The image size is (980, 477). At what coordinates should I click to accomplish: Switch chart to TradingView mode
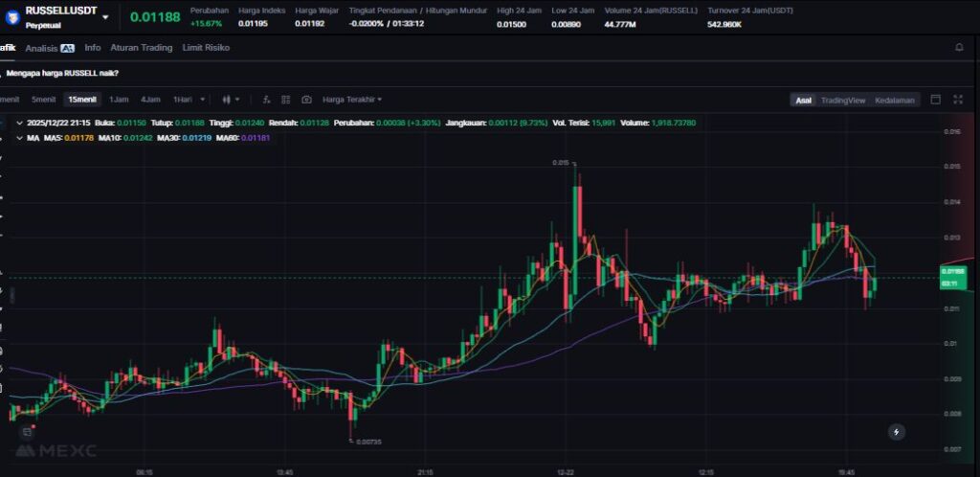point(842,100)
